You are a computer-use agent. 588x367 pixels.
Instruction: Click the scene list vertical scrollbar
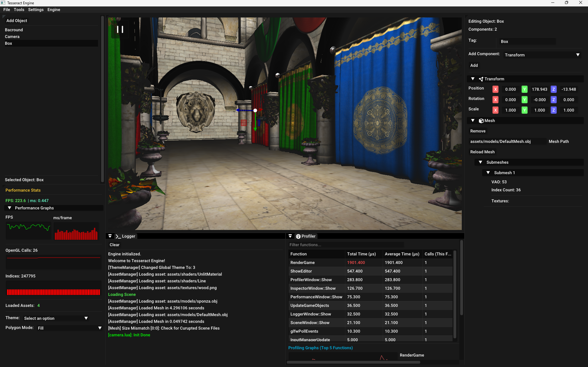tap(102, 99)
